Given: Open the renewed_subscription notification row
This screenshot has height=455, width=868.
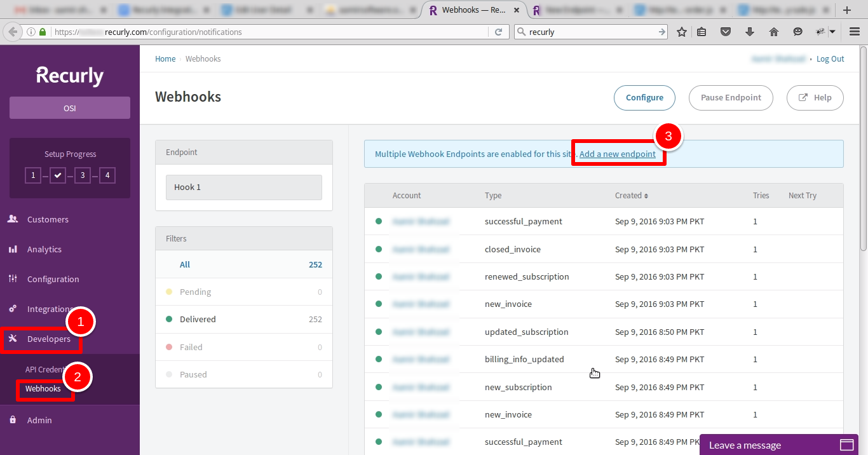Looking at the screenshot, I should (x=604, y=276).
